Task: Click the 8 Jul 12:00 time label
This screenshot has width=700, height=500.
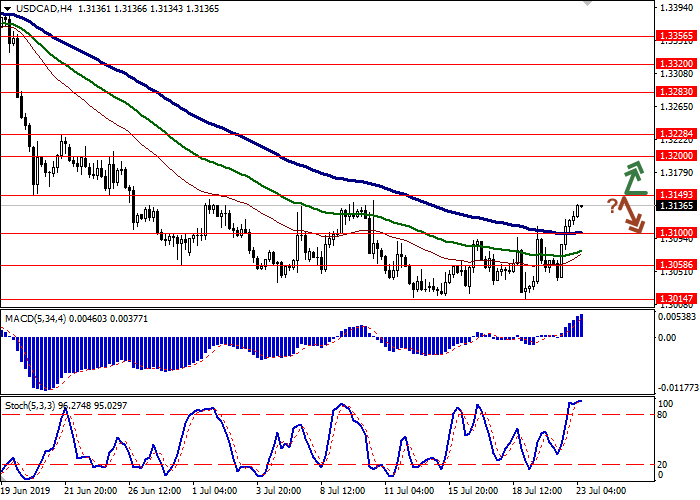Action: tap(340, 492)
